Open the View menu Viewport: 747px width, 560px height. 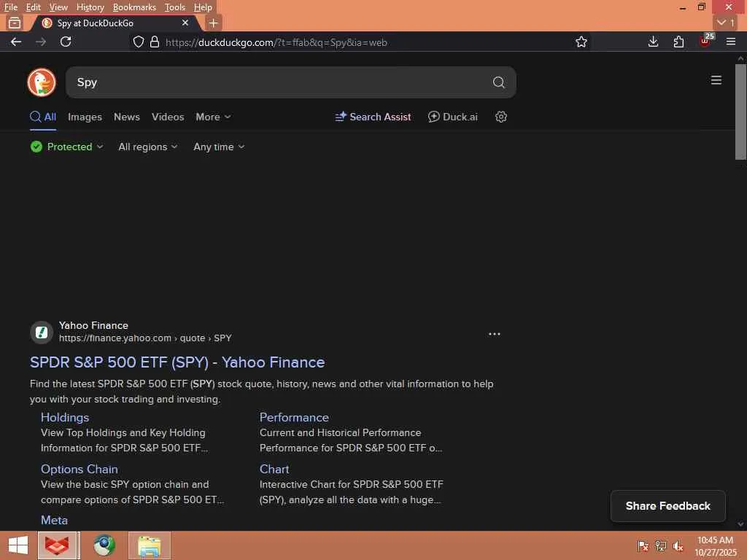click(x=58, y=7)
